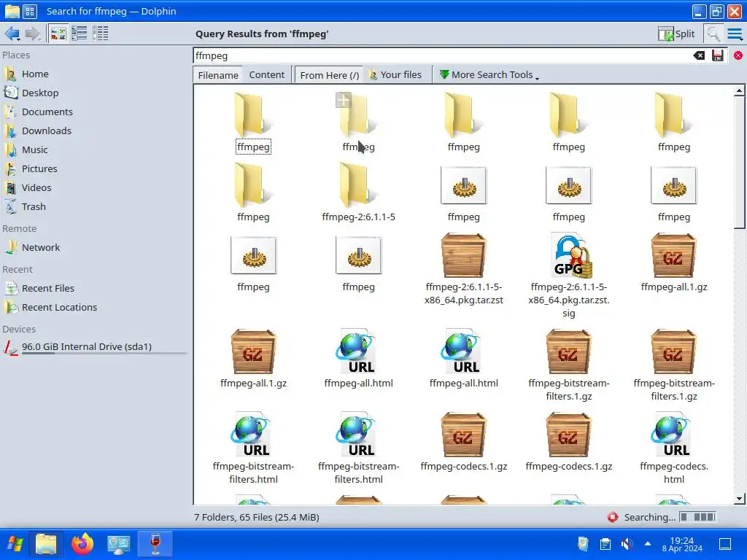The height and width of the screenshot is (560, 747).
Task: Select the From Here (/) option
Action: (x=329, y=75)
